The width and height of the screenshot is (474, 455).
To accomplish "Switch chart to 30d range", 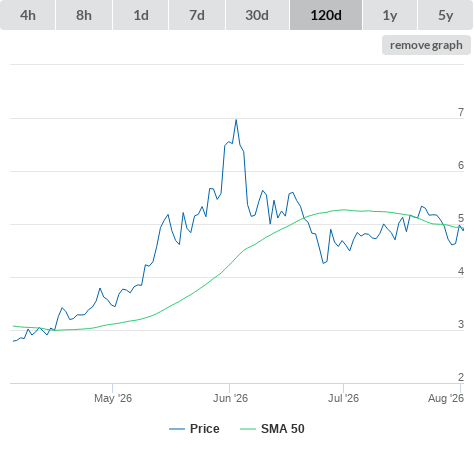I will point(257,15).
